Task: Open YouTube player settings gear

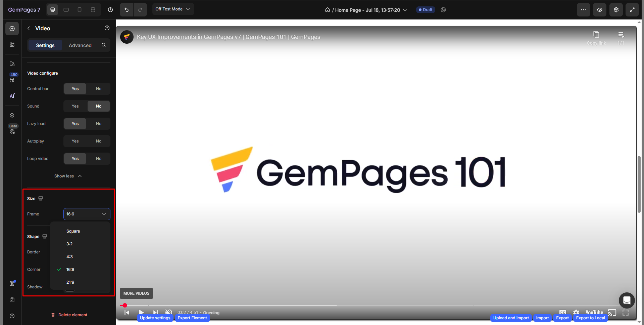Action: 576,312
